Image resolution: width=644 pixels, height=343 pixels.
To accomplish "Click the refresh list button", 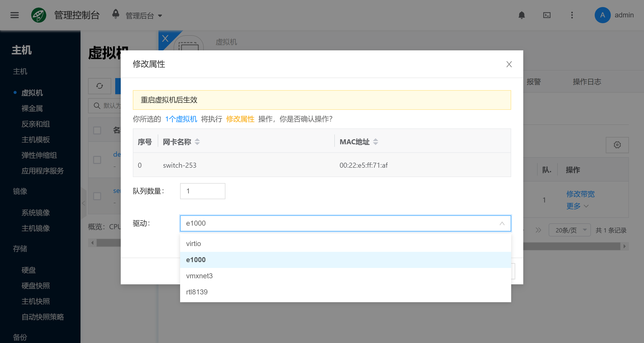I will click(x=100, y=86).
